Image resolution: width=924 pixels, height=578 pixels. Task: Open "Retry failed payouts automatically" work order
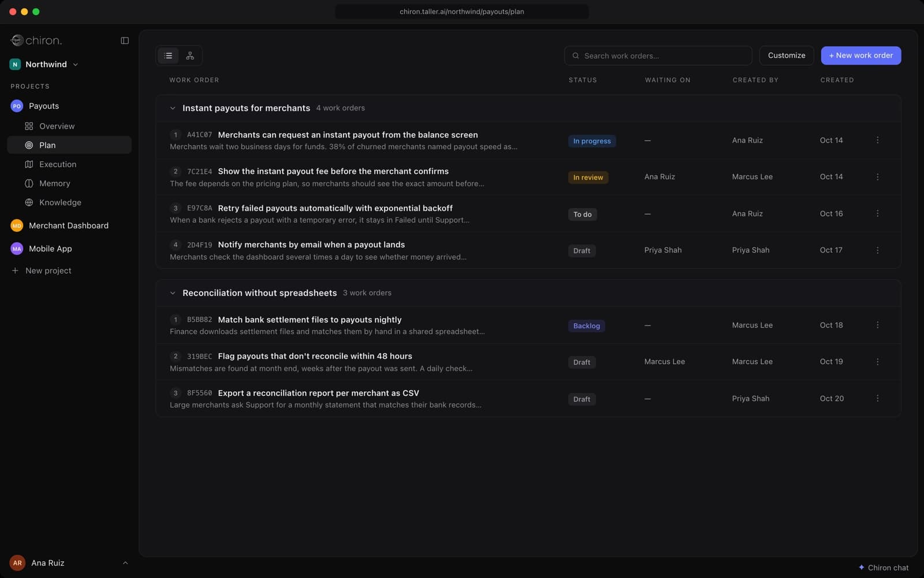pos(335,208)
